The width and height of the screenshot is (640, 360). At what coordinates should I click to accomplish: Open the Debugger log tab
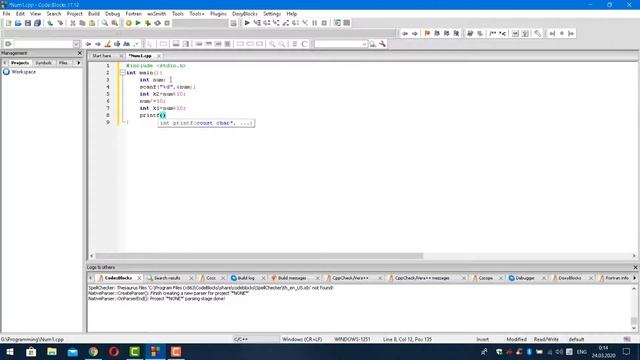[x=525, y=278]
